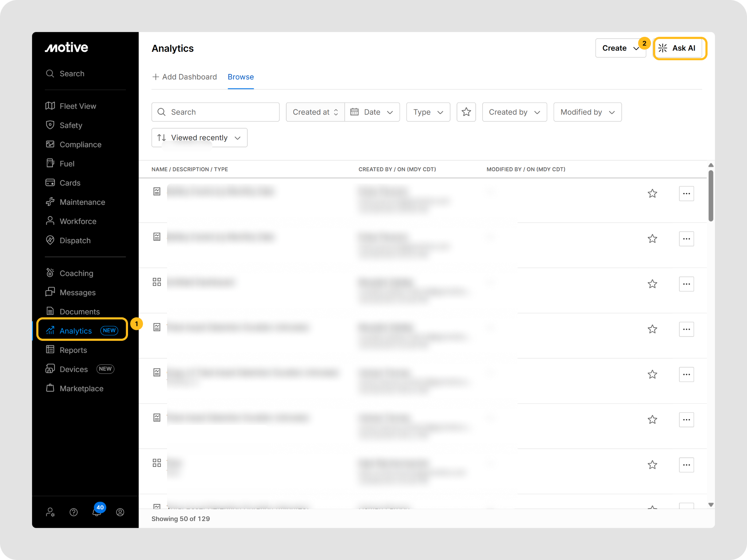Viewport: 747px width, 560px height.
Task: Click Add Dashboard link
Action: pyautogui.click(x=185, y=77)
